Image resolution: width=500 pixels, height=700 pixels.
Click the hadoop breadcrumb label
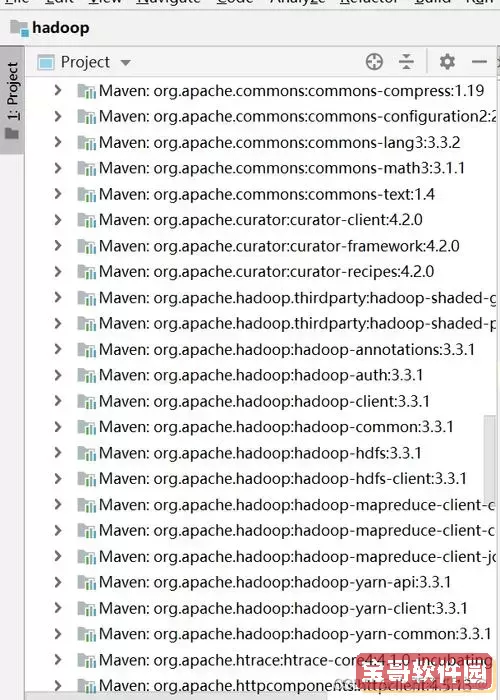point(61,28)
